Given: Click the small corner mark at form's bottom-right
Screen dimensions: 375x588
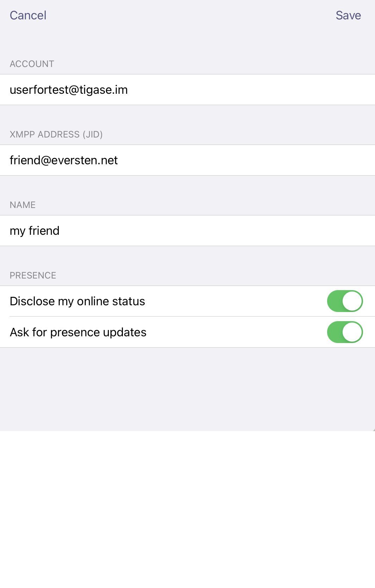Looking at the screenshot, I should click(374, 430).
